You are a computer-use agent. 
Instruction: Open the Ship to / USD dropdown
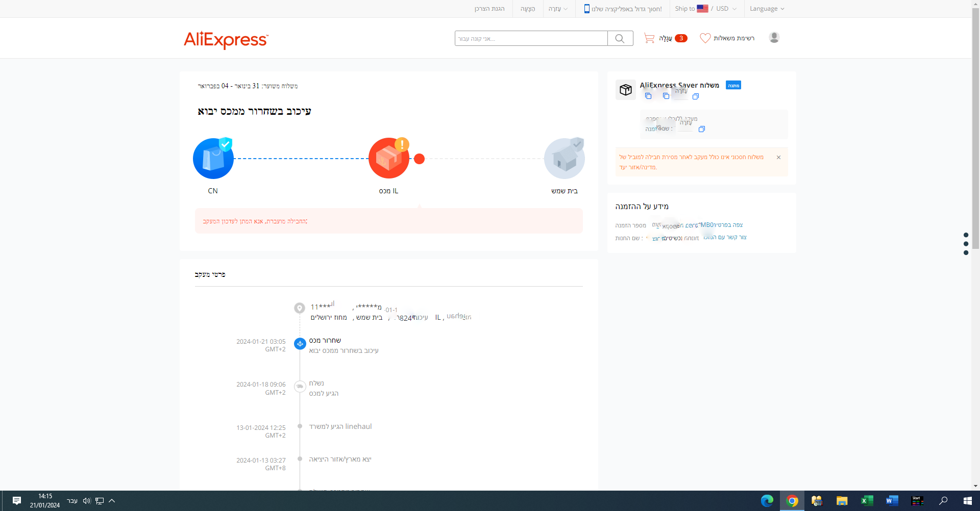[x=706, y=9]
